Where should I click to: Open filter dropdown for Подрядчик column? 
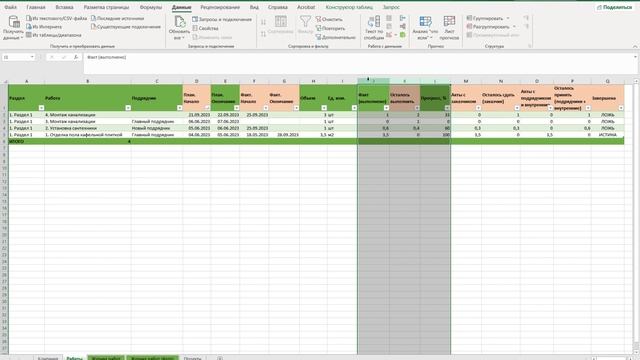point(180,108)
